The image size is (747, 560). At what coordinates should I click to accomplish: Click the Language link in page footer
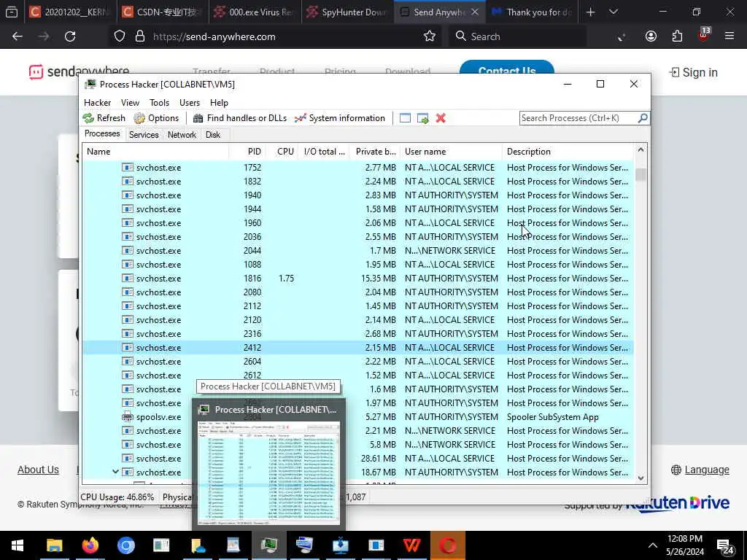point(700,470)
